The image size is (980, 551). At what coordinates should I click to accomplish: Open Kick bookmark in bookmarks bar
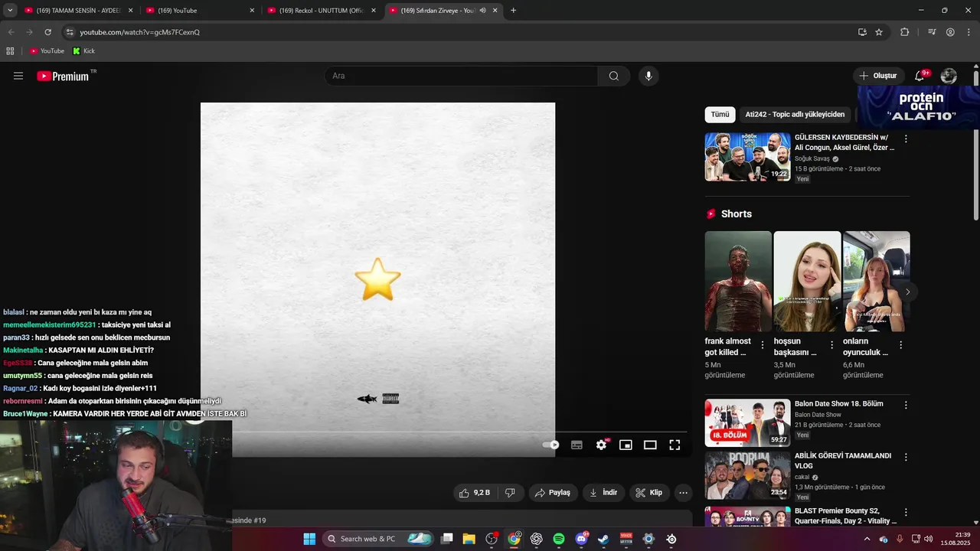point(83,51)
